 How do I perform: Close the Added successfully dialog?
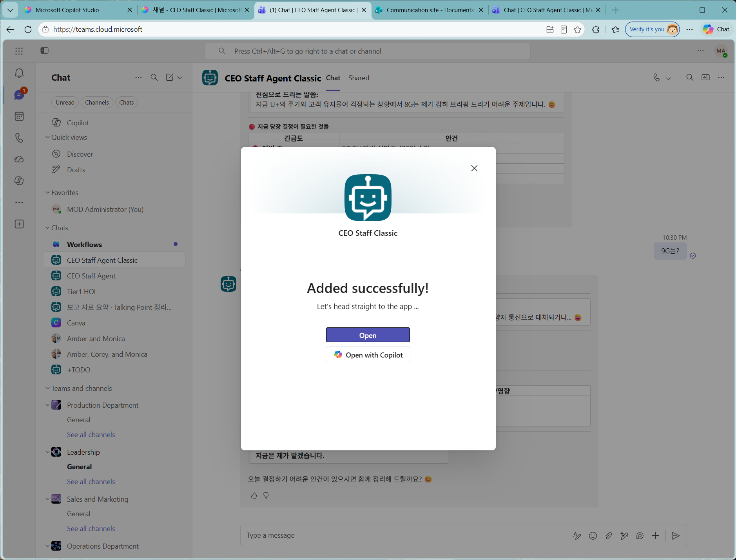click(x=474, y=168)
